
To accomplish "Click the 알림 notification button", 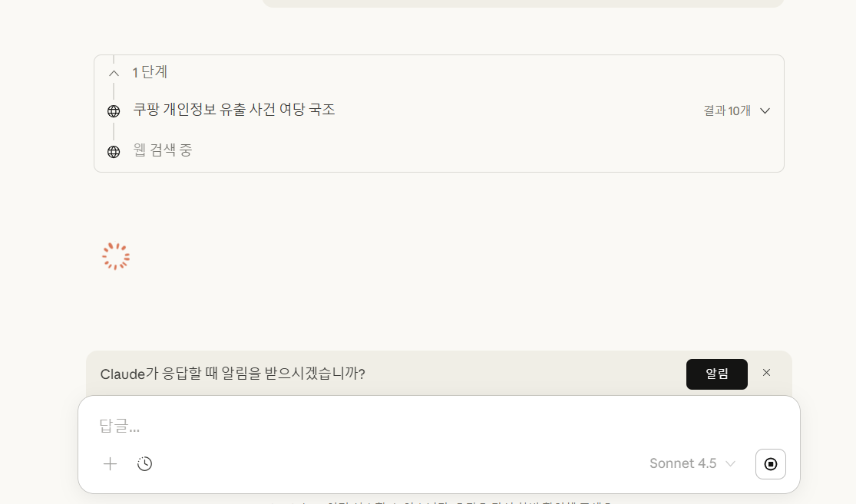I will coord(716,374).
